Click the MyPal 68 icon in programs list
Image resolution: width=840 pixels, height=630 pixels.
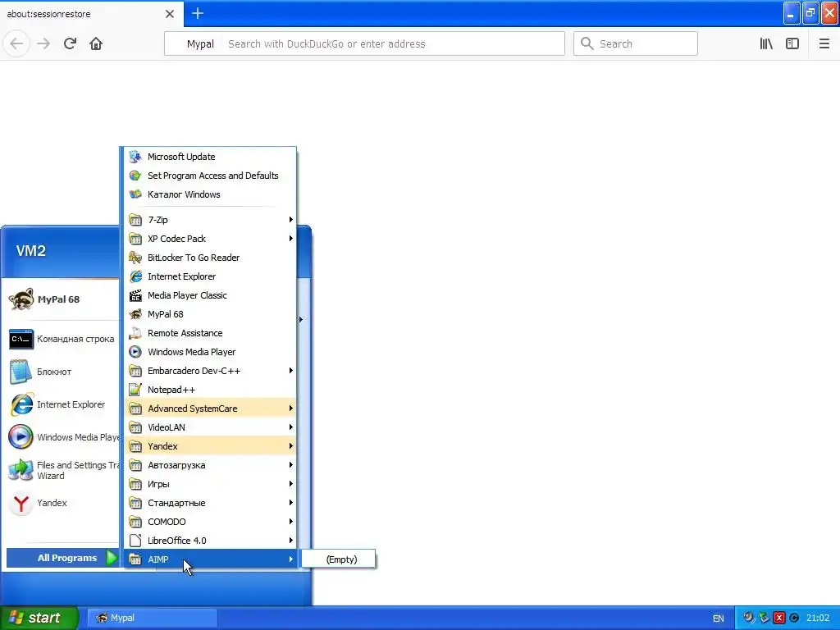click(x=135, y=314)
